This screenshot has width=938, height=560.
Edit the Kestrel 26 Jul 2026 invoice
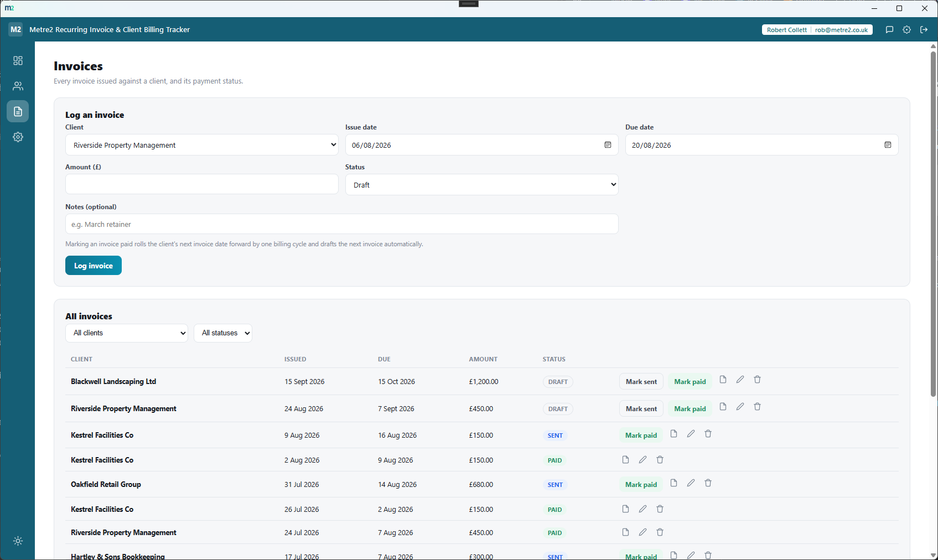(642, 509)
